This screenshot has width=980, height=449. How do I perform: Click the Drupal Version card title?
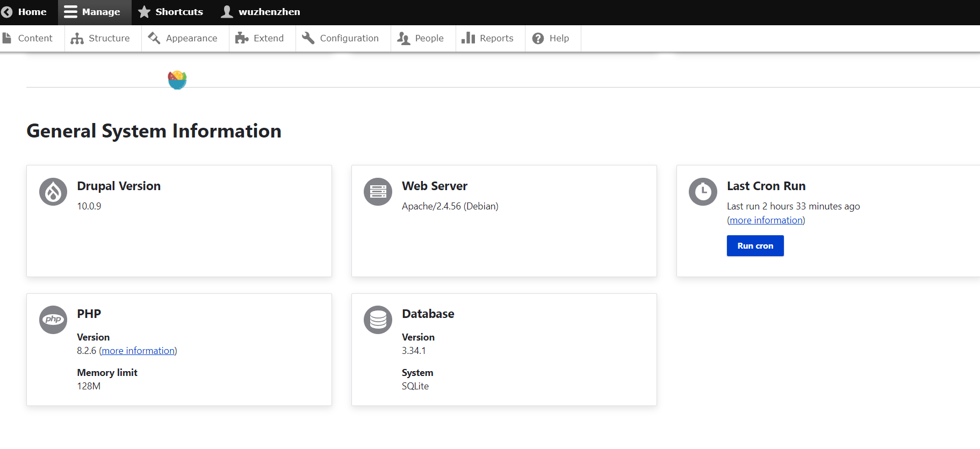119,186
